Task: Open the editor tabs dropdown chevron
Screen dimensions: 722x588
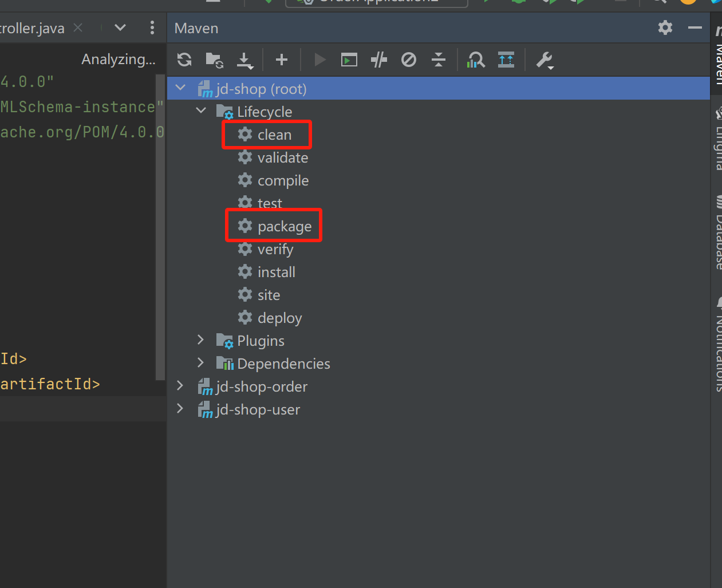Action: [120, 27]
